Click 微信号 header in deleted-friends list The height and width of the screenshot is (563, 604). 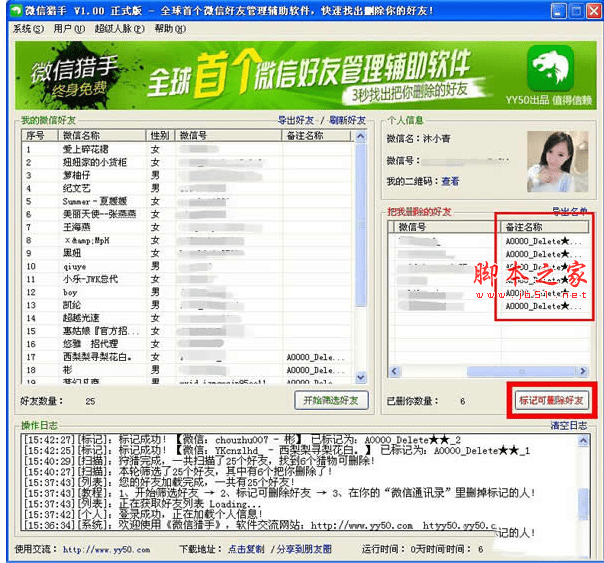[x=447, y=227]
